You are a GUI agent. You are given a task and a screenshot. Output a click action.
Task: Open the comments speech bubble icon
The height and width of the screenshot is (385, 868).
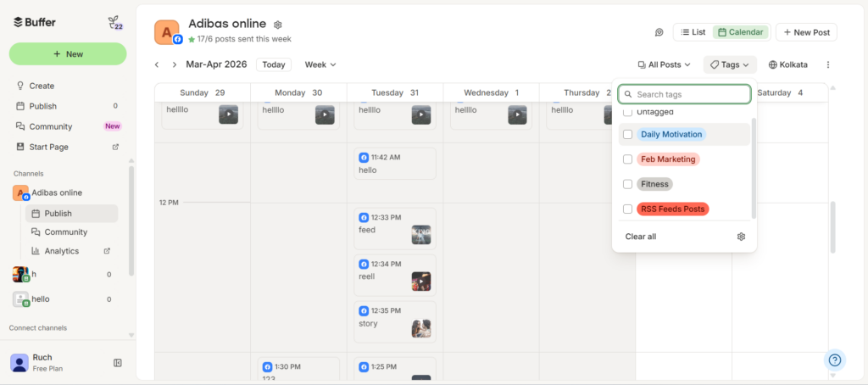tap(659, 32)
